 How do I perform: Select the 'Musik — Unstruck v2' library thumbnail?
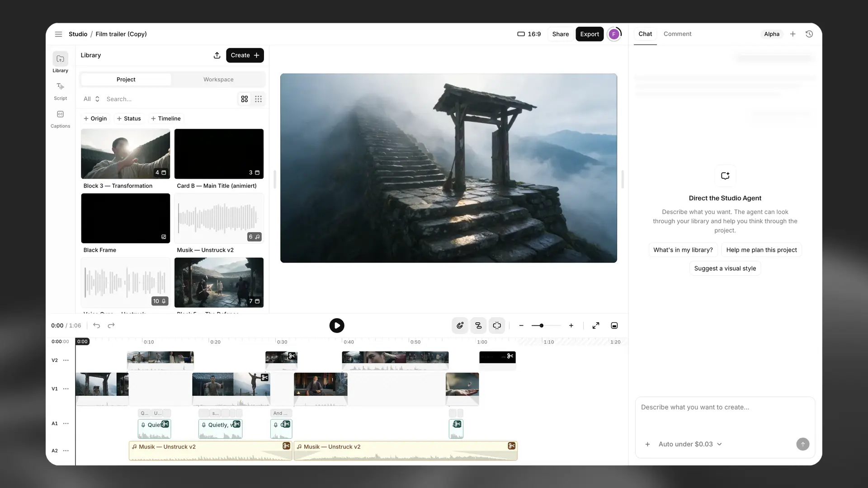[219, 218]
